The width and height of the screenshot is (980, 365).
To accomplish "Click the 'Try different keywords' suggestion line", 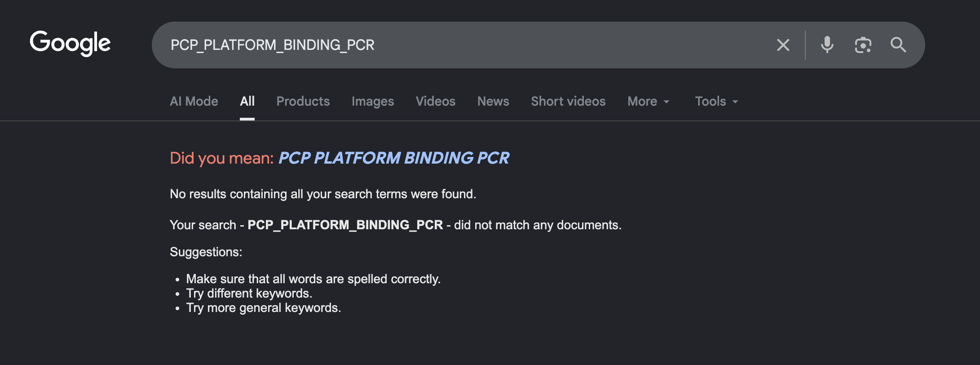I will pyautogui.click(x=249, y=294).
